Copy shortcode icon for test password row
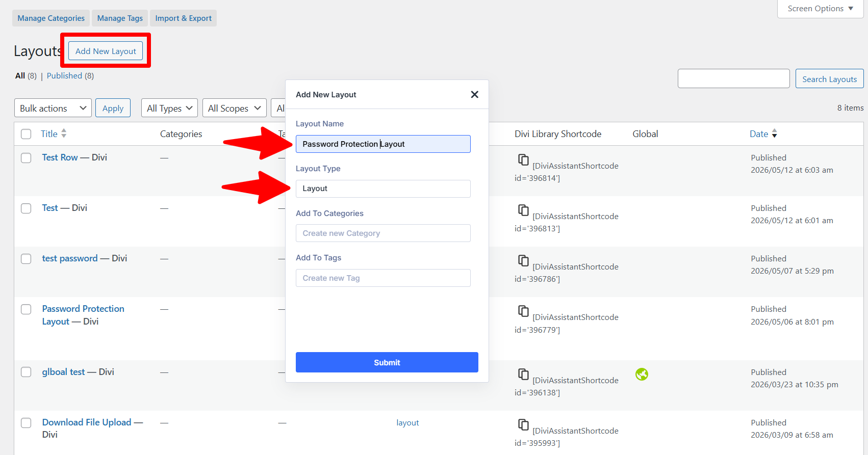 pos(523,260)
